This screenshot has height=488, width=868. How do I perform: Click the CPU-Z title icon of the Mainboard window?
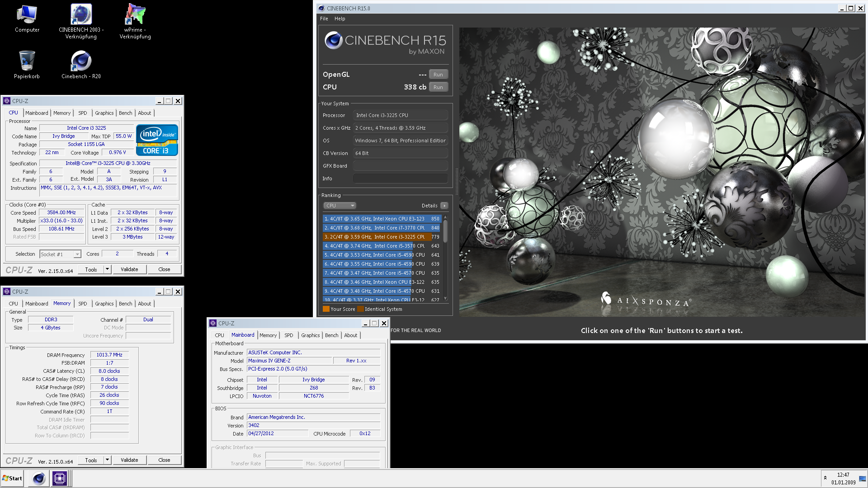coord(213,323)
